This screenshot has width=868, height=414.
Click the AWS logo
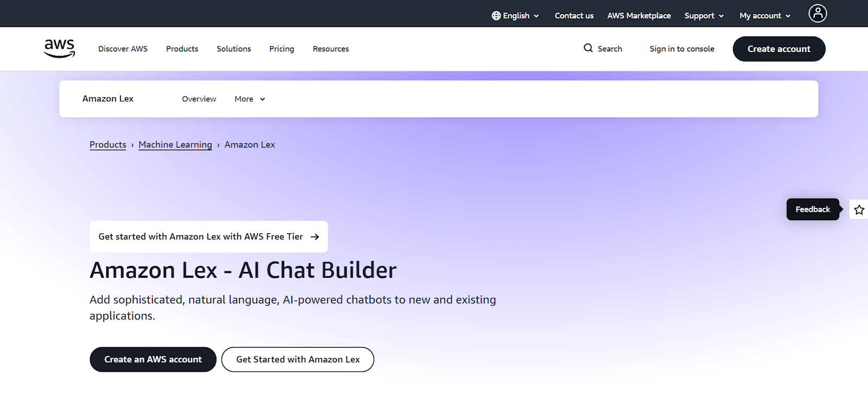click(x=60, y=48)
